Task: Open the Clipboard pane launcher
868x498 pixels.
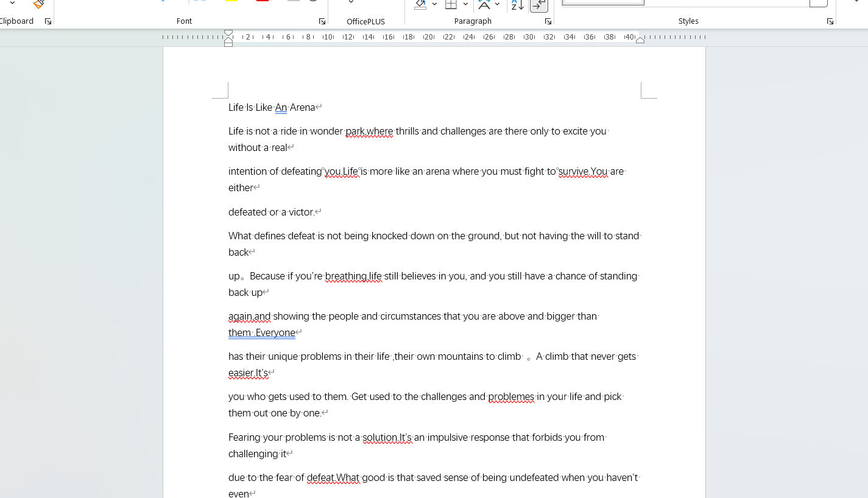Action: click(x=48, y=21)
